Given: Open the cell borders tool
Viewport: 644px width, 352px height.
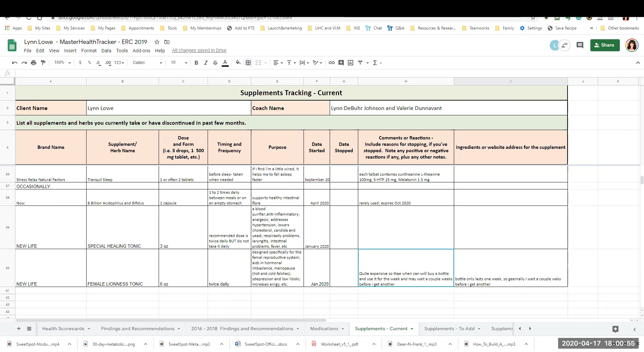Looking at the screenshot, I should click(248, 63).
